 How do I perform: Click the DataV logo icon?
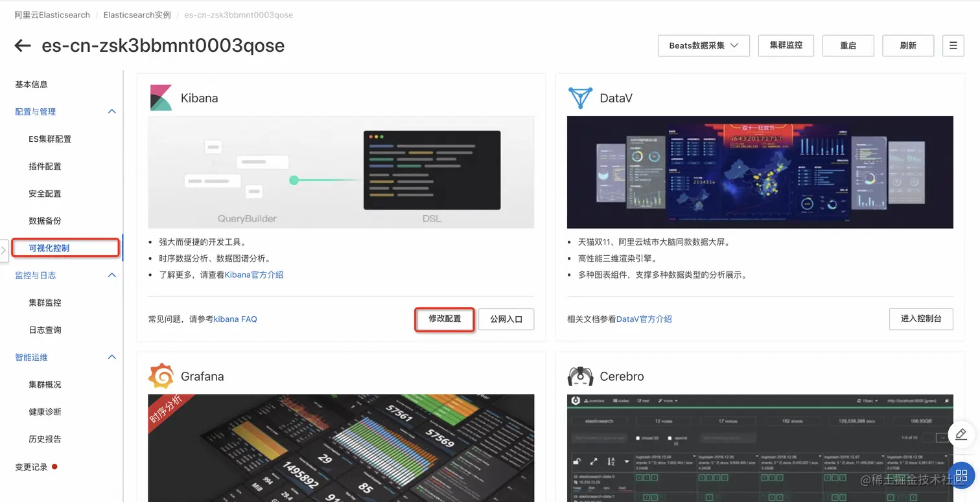pyautogui.click(x=580, y=98)
